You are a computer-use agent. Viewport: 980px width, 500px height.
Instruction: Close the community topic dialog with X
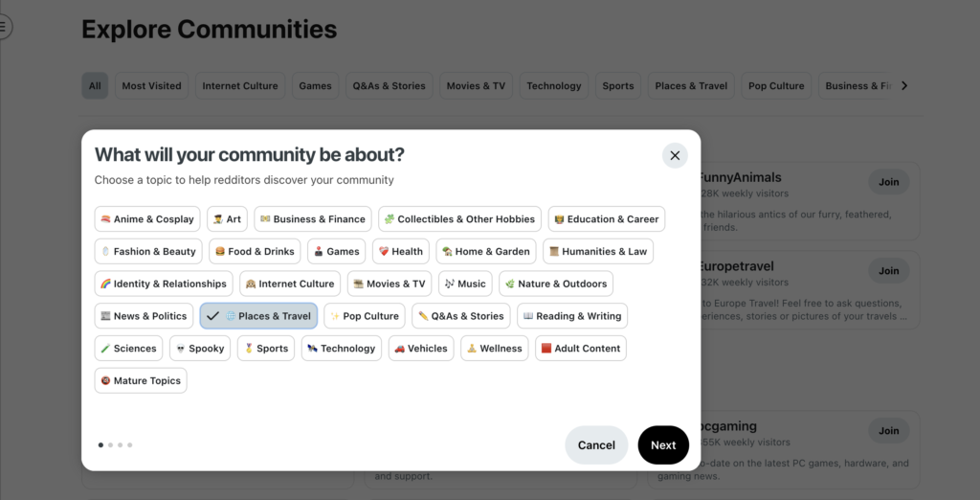tap(675, 156)
